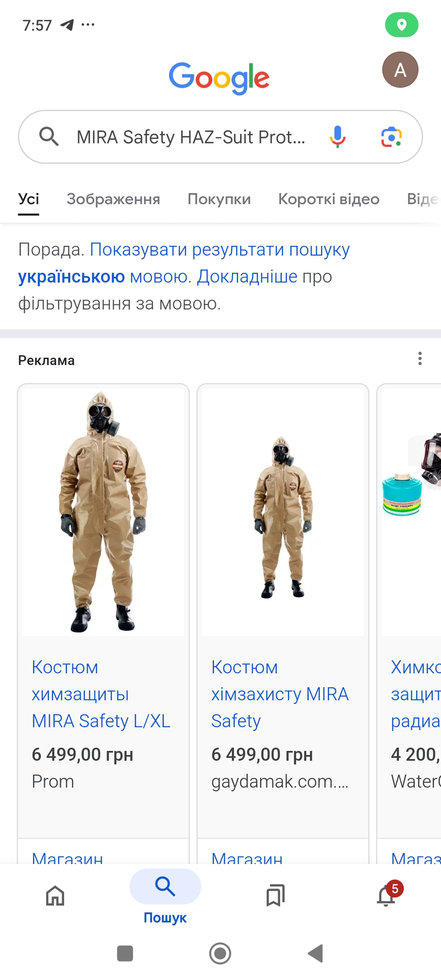Tap the magnifier icon in search bar
The height and width of the screenshot is (980, 441).
pyautogui.click(x=49, y=136)
